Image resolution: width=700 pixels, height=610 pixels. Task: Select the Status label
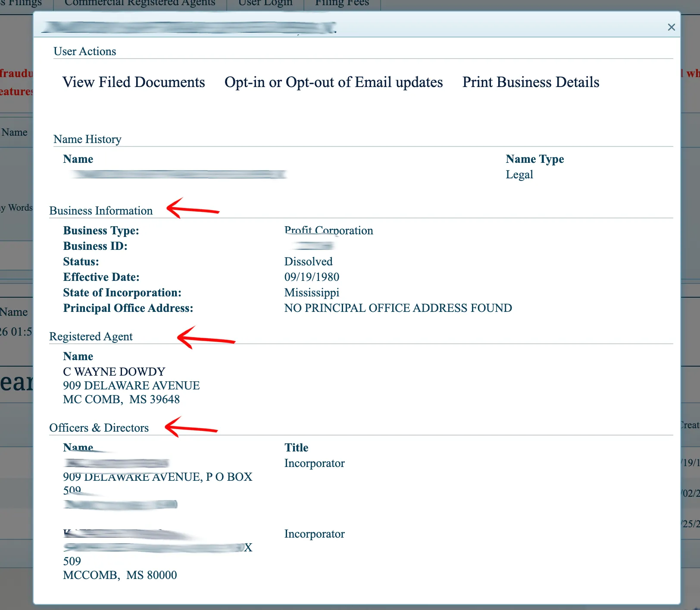pos(81,261)
